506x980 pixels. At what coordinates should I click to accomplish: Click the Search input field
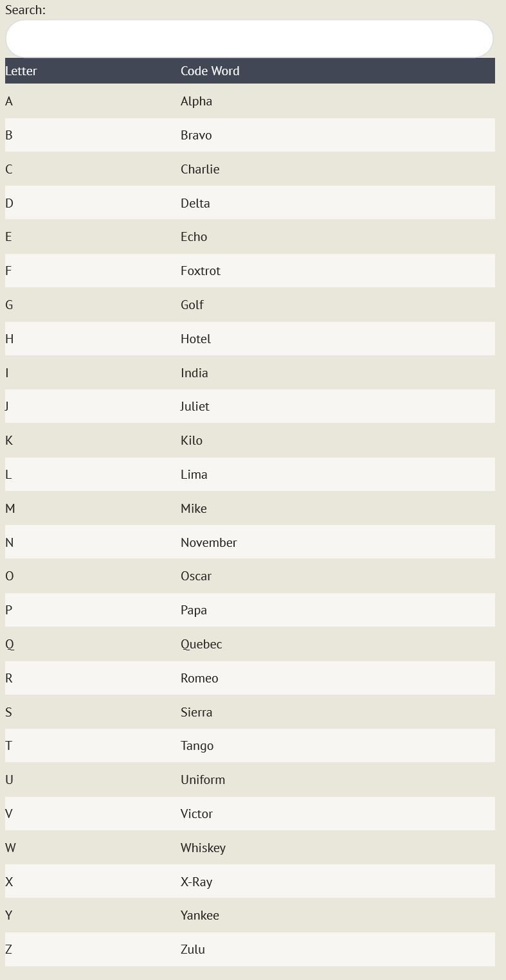click(249, 39)
